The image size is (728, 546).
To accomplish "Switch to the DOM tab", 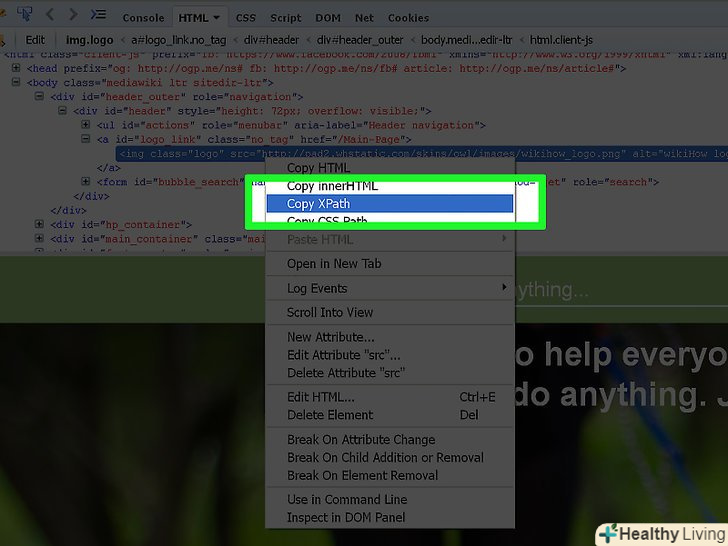I will coord(328,18).
